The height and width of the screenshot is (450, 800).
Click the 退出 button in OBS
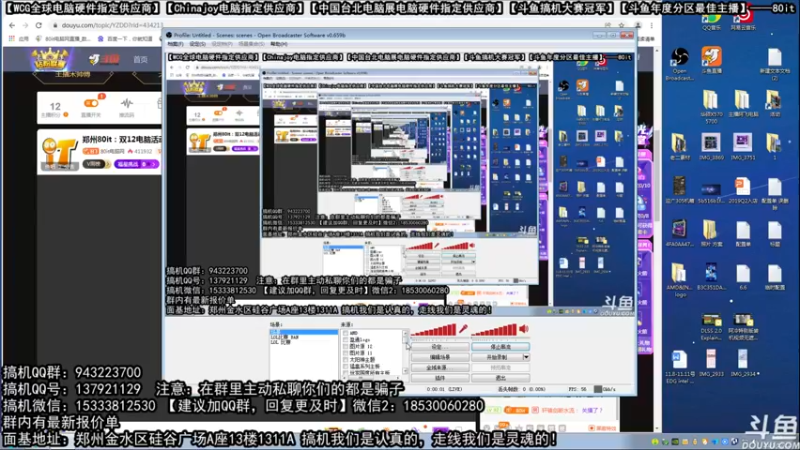coord(501,378)
